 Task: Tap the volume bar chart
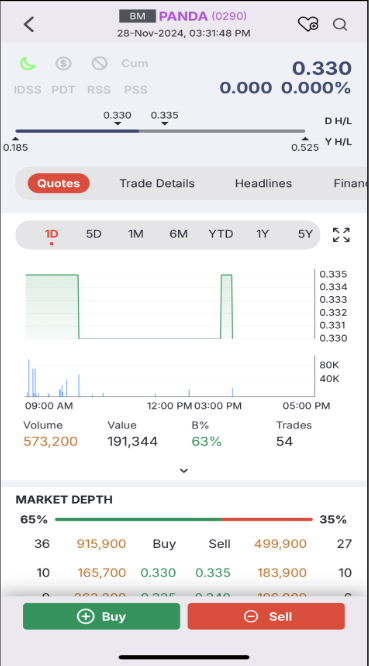(x=170, y=376)
